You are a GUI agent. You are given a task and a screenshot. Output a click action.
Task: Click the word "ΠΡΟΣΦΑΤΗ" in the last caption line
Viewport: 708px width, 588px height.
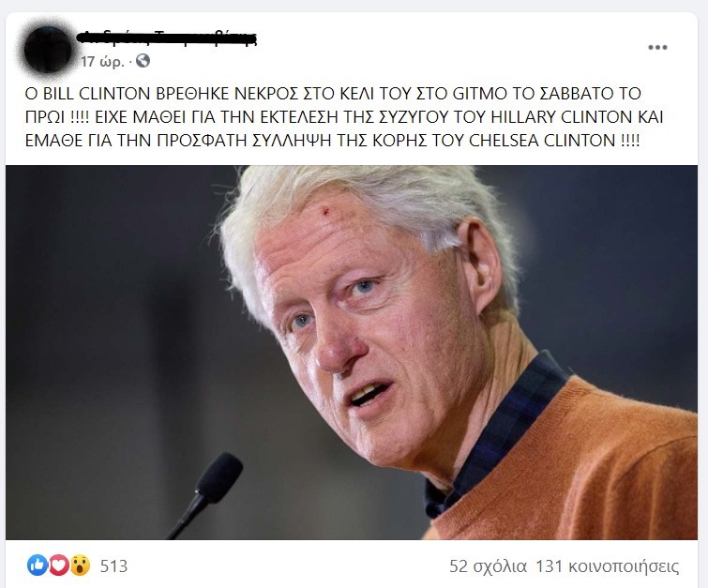coord(200,141)
